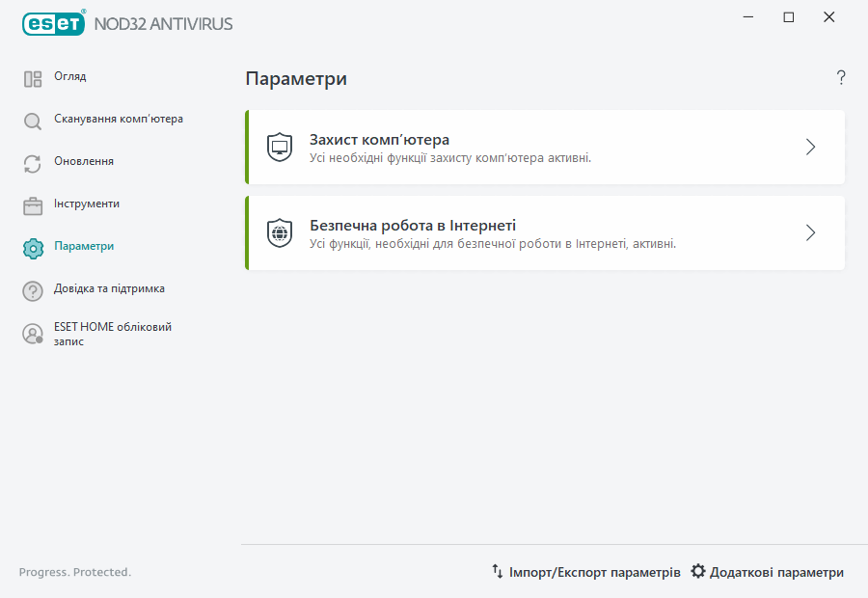Click the monitor shield icon on Захист комп'ютера

(279, 146)
